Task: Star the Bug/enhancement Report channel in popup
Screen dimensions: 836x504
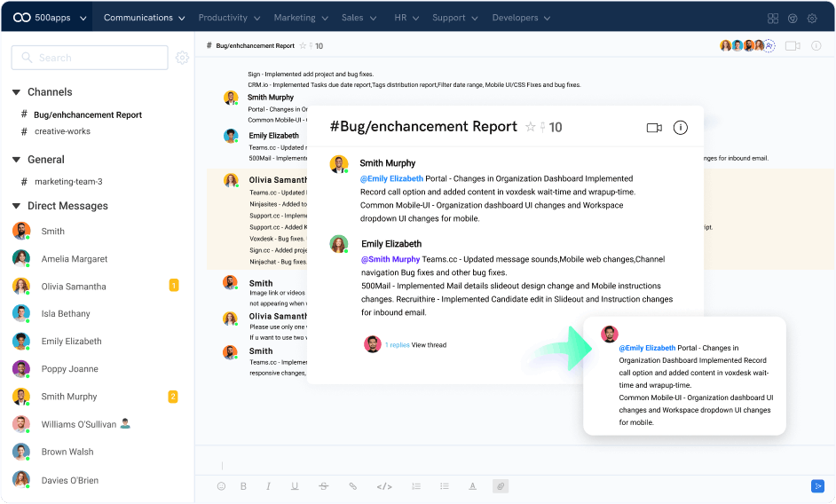Action: [x=531, y=127]
